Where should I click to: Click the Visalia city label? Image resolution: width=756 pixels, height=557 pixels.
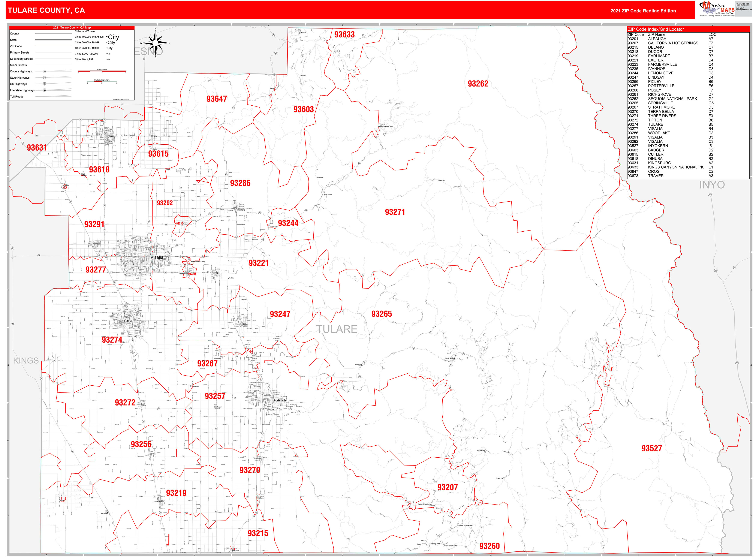click(x=156, y=257)
